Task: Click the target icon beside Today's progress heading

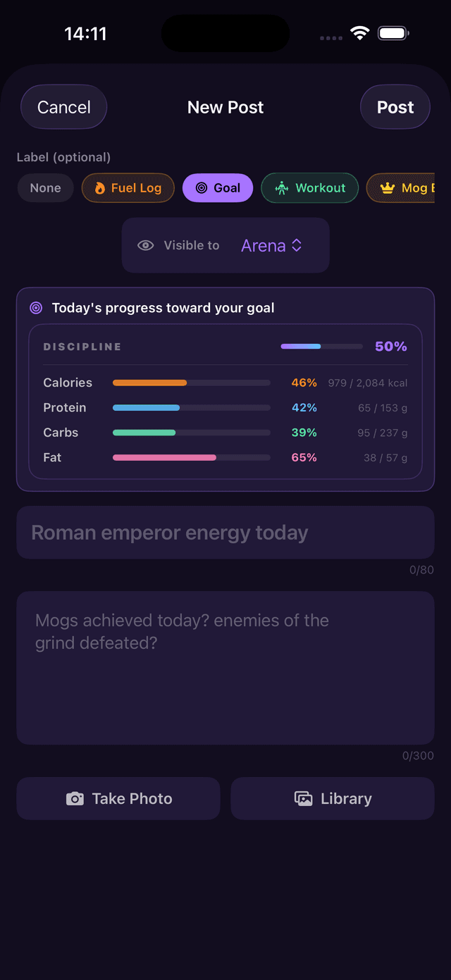Action: point(35,308)
